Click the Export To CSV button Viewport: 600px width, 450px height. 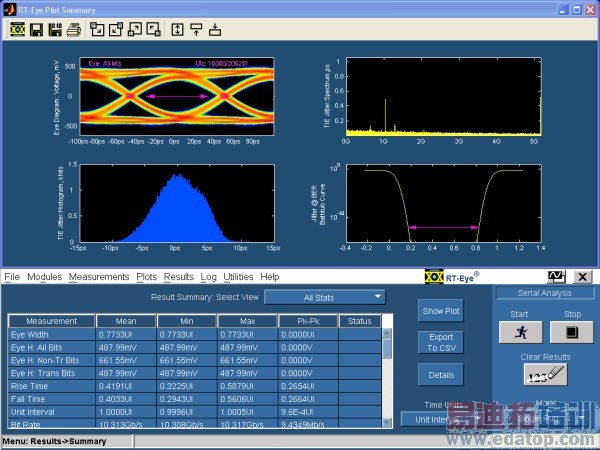[x=440, y=342]
